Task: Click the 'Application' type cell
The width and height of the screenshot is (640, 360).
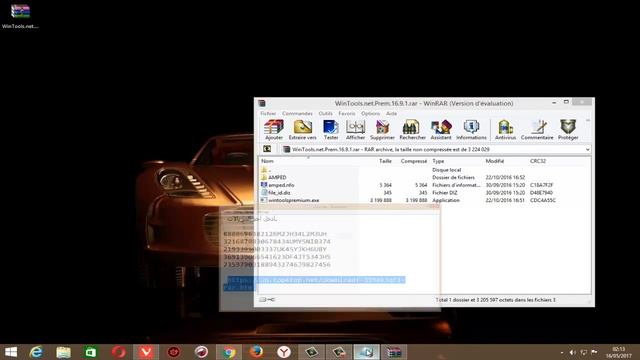Action: 446,200
